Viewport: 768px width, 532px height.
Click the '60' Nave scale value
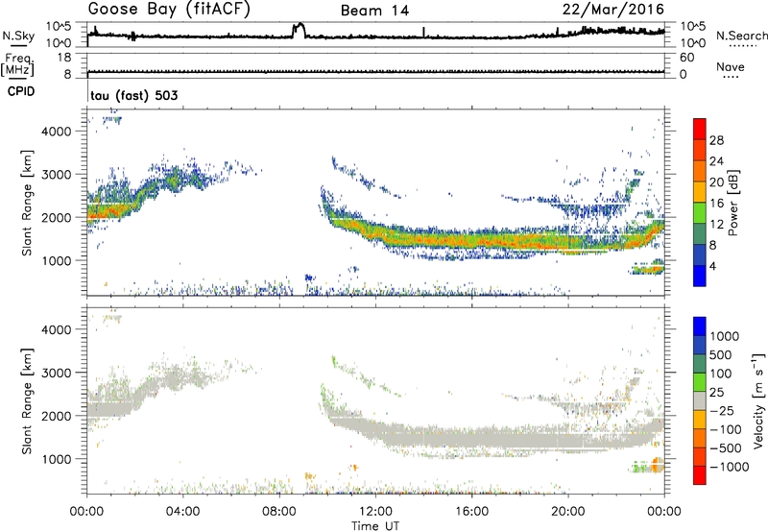(x=686, y=58)
